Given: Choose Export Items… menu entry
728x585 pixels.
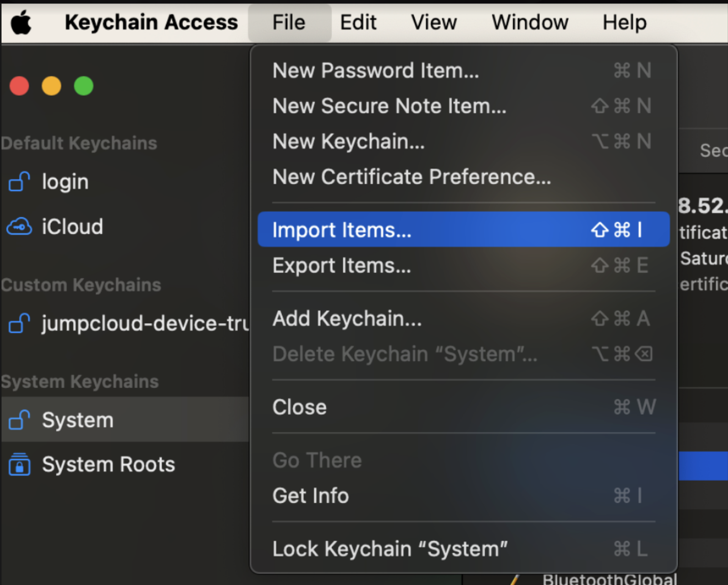Looking at the screenshot, I should [x=463, y=265].
